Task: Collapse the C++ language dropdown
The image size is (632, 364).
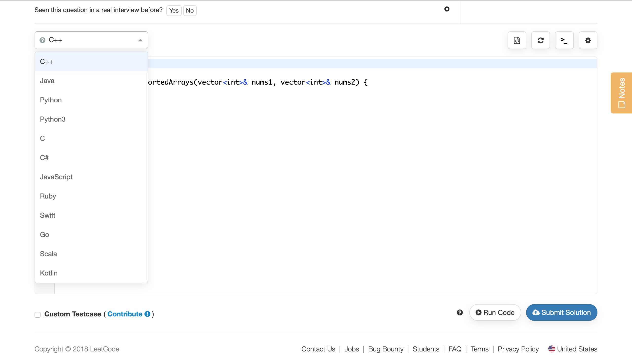Action: [91, 40]
